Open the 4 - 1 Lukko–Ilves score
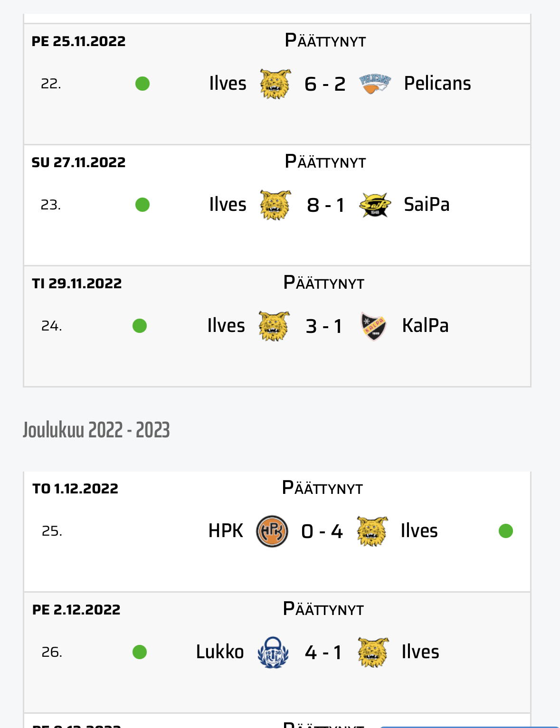 [x=323, y=652]
